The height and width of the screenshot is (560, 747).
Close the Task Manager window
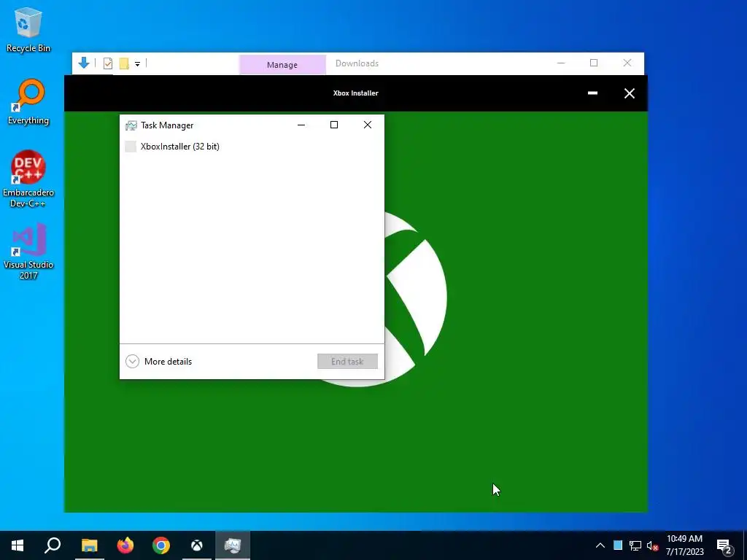click(368, 125)
